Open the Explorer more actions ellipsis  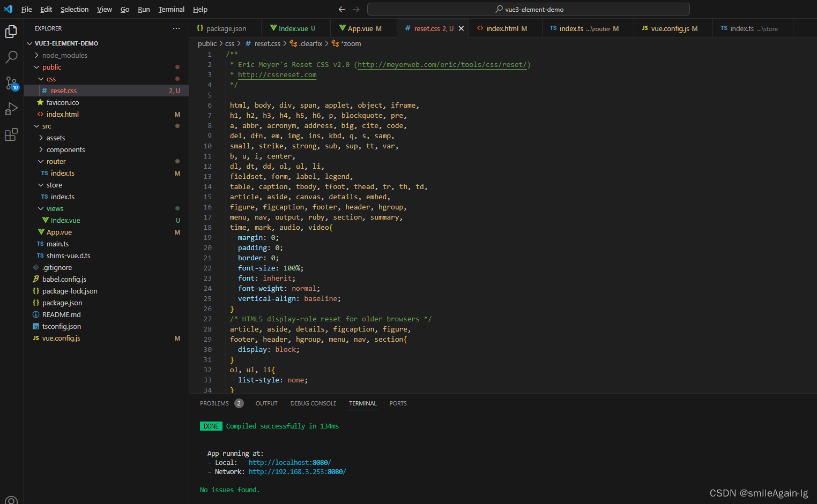click(x=176, y=28)
